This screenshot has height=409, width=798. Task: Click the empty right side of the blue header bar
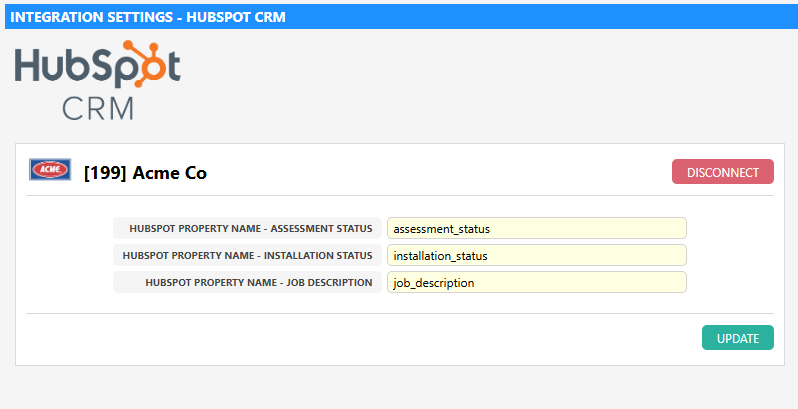point(600,17)
